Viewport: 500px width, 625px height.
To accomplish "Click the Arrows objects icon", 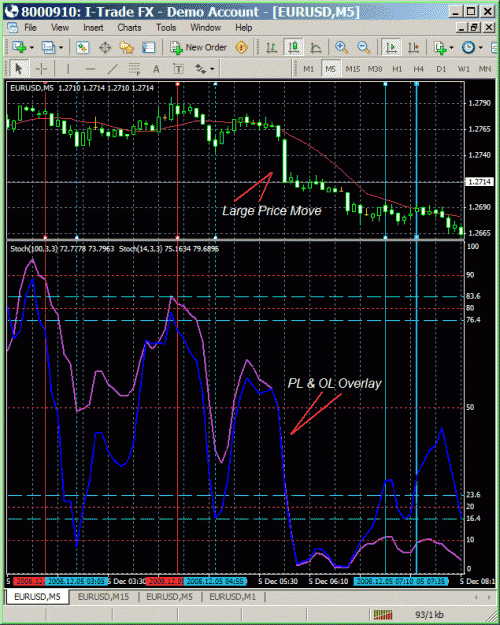I will (x=201, y=69).
